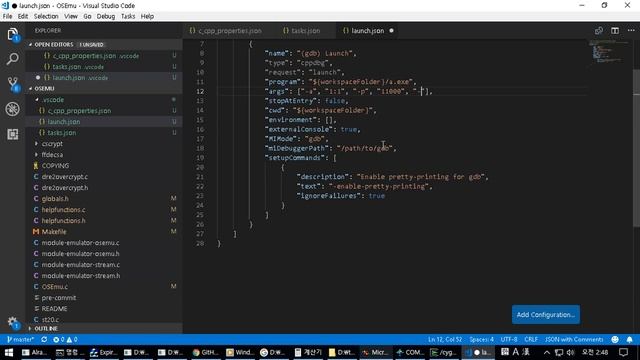Open the Search view icon
The height and width of the screenshot is (360, 640).
pos(13,59)
